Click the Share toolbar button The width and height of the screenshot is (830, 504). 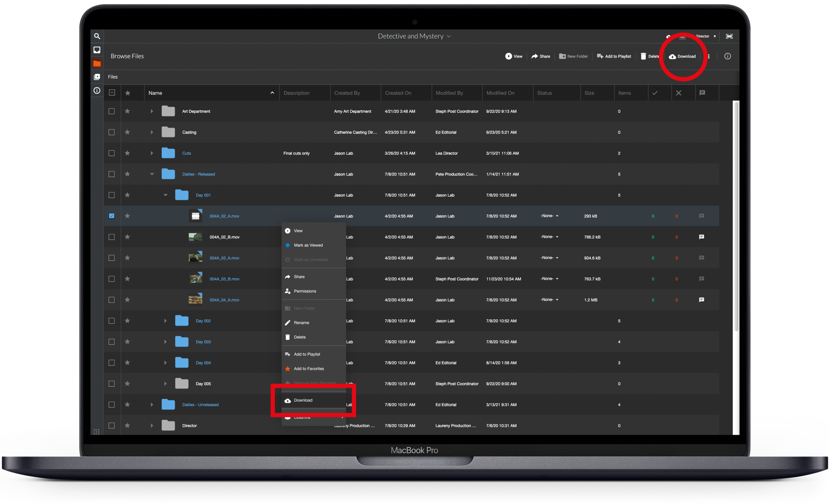[x=541, y=56]
